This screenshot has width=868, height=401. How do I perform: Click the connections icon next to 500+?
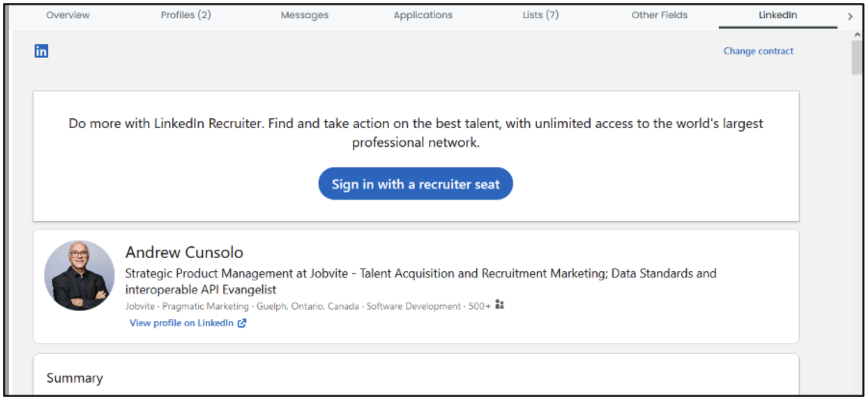click(499, 305)
